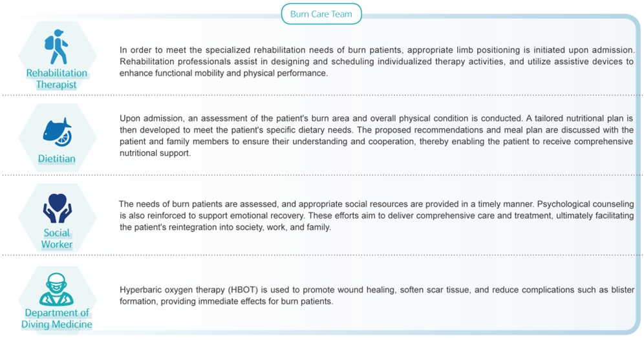This screenshot has width=644, height=340.
Task: Click the hiker icon for Rehabilitation Therapist
Action: coord(56,46)
